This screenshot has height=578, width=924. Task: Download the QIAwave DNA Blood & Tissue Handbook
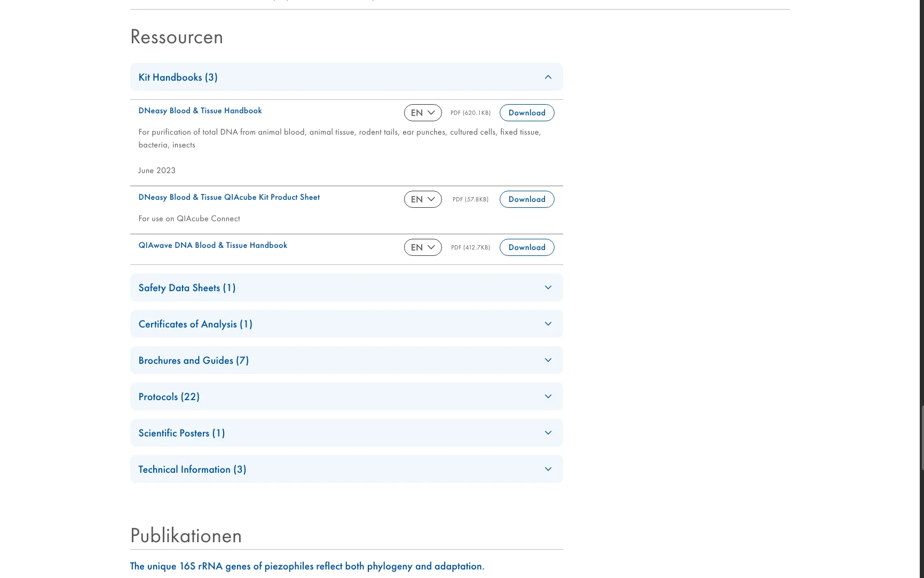[527, 247]
